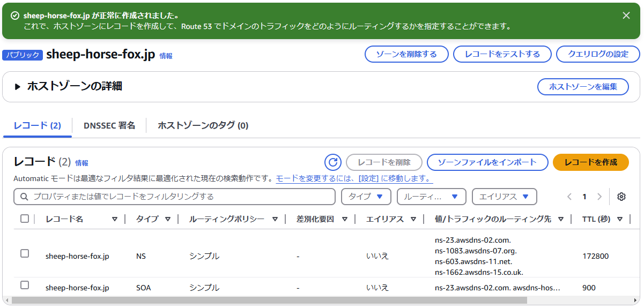Screen dimensions: 644x308
Task: Switch to ホストゾーンのタグ (0) tab
Action: (x=203, y=125)
